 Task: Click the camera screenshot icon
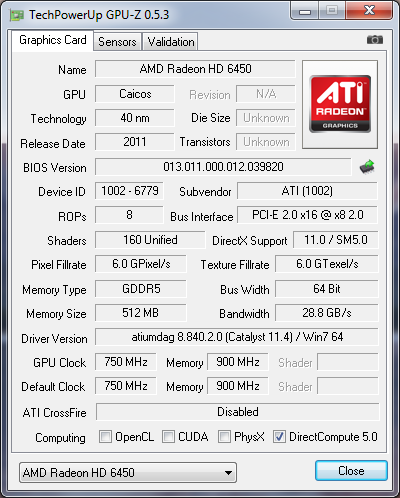pos(375,40)
